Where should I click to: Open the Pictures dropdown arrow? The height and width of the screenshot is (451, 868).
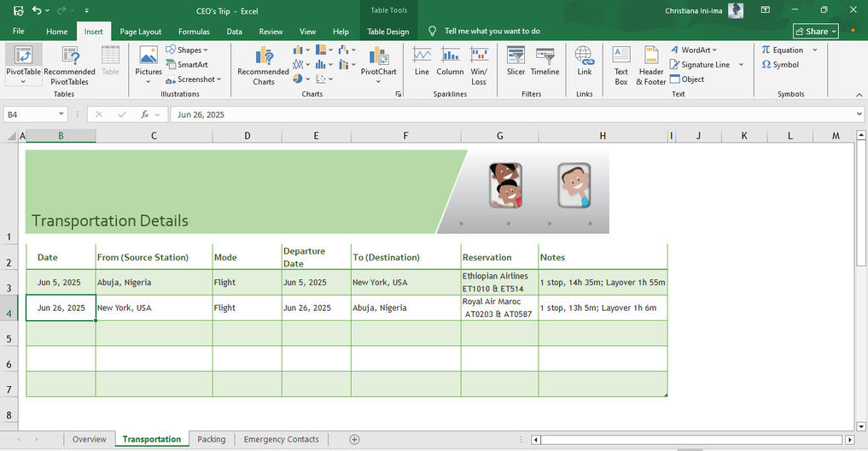(149, 81)
